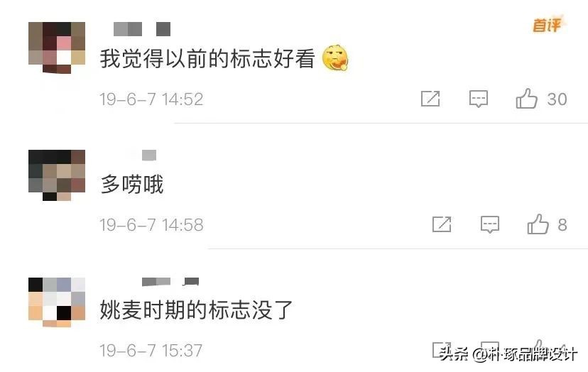Select the comment 姚麦时期的标志没了
This screenshot has width=588, height=372.
coord(196,310)
